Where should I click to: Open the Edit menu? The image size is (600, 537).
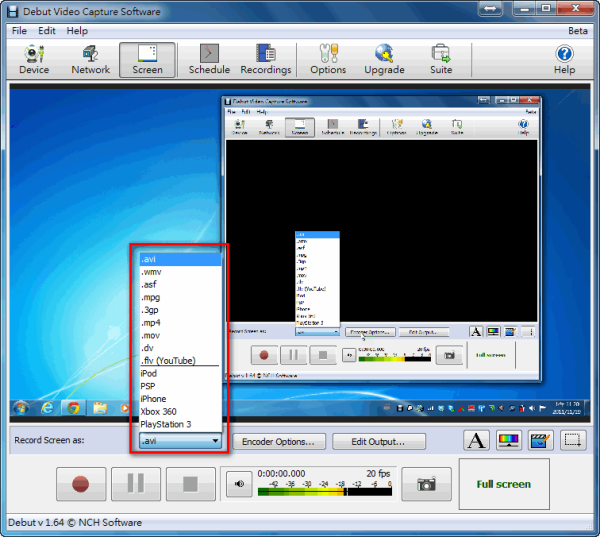(47, 31)
